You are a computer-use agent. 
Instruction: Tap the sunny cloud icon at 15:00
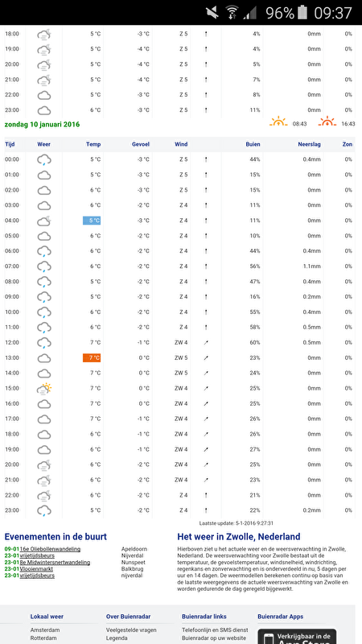point(44,388)
